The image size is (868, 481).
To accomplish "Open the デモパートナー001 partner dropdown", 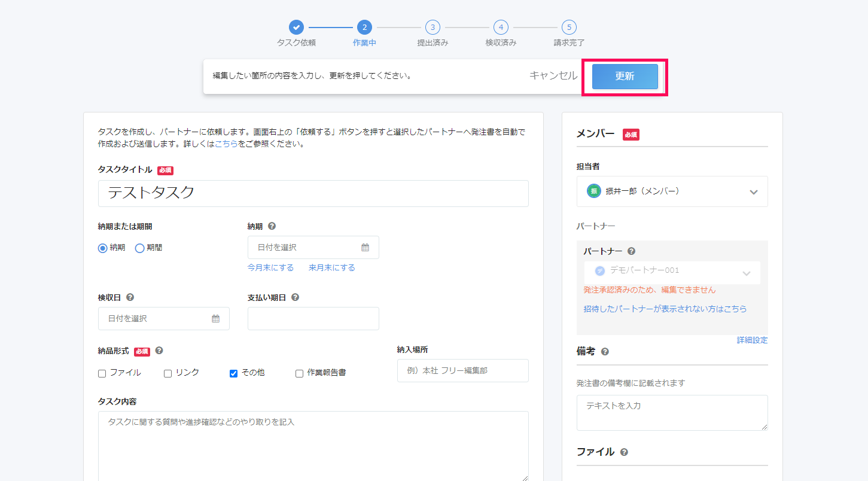I will point(672,272).
